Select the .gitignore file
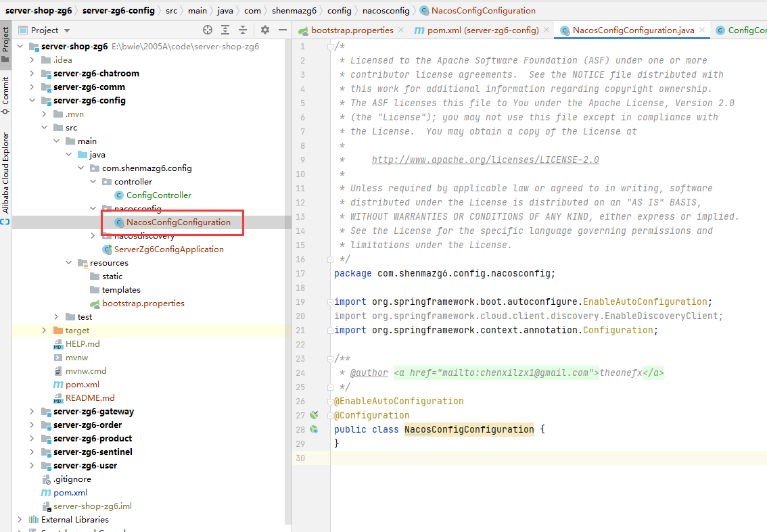 point(72,479)
